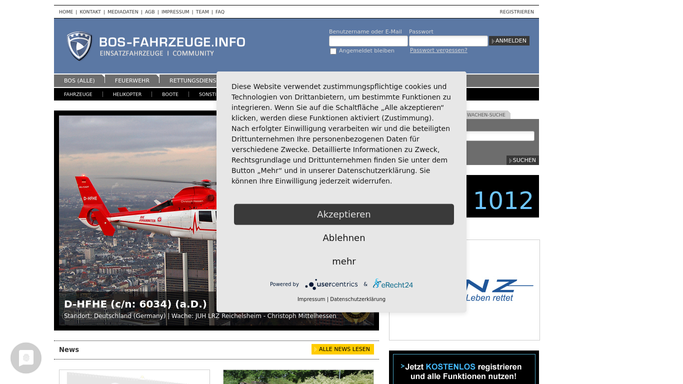
Task: Click the ANMELDEN button
Action: coord(509,40)
